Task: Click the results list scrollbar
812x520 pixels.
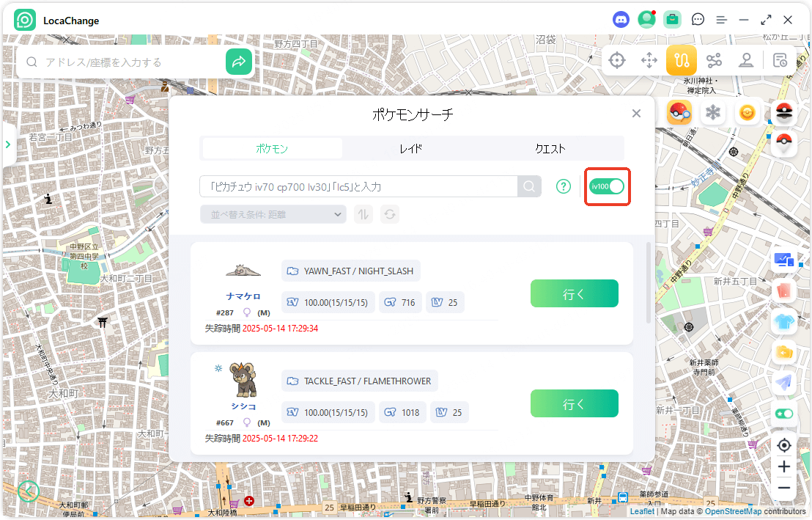Action: pyautogui.click(x=649, y=282)
